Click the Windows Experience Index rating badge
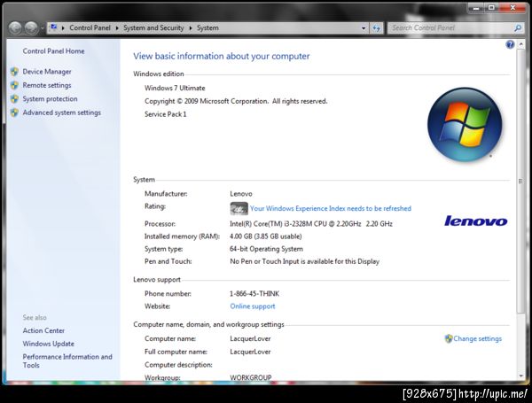The image size is (532, 403). pos(239,208)
